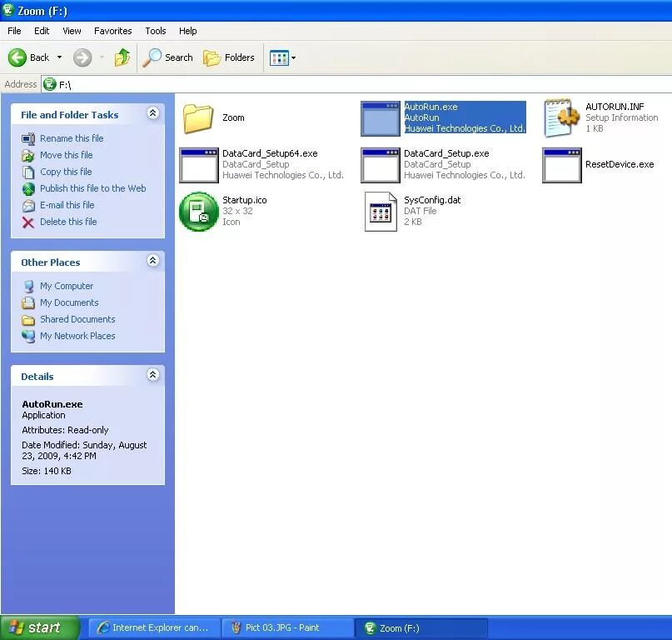Open the Search magnifier tool
Viewport: 672px width, 640px height.
point(152,57)
